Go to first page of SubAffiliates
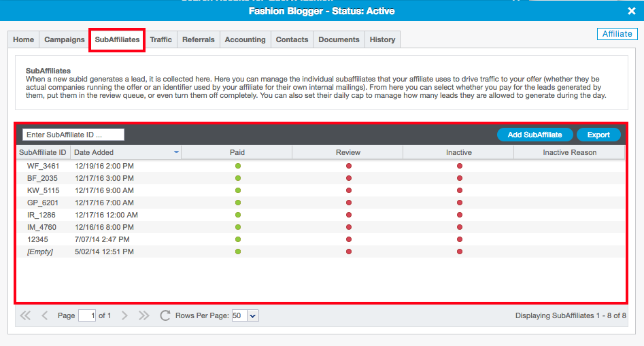Viewport: 644px width, 346px height. tap(25, 315)
